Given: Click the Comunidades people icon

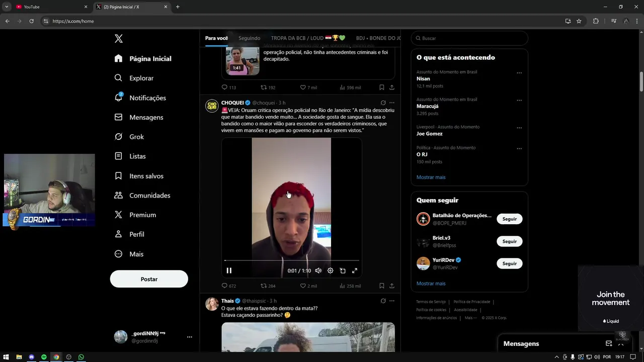Looking at the screenshot, I should [x=119, y=195].
